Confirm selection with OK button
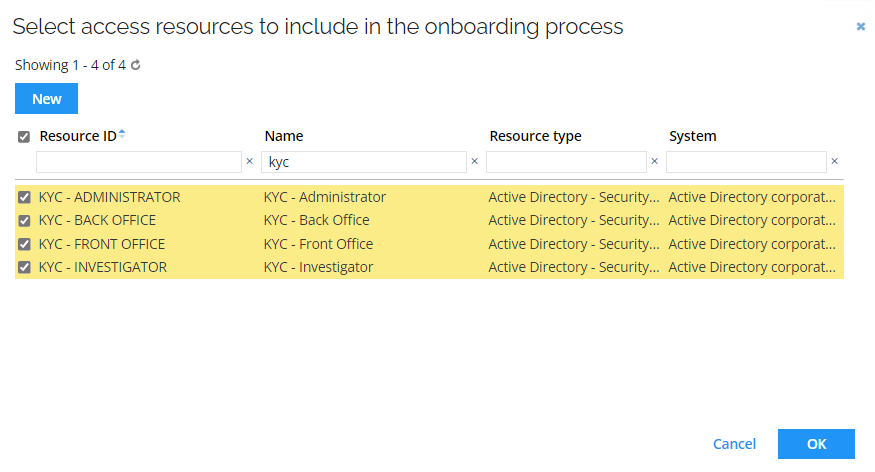 click(816, 444)
